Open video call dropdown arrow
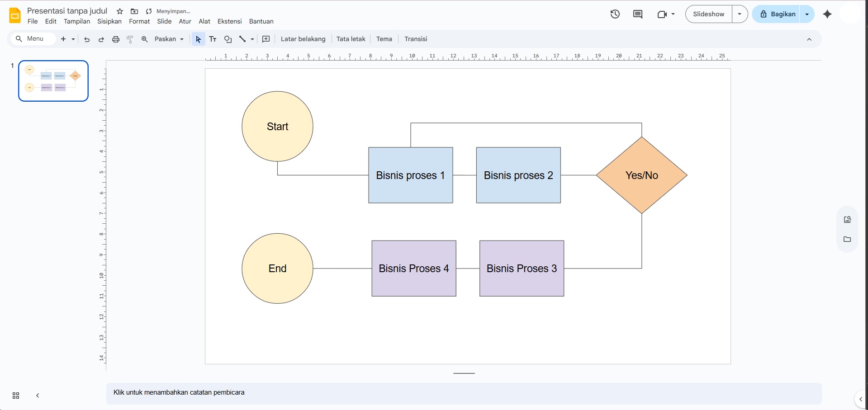The width and height of the screenshot is (868, 410). tap(673, 14)
